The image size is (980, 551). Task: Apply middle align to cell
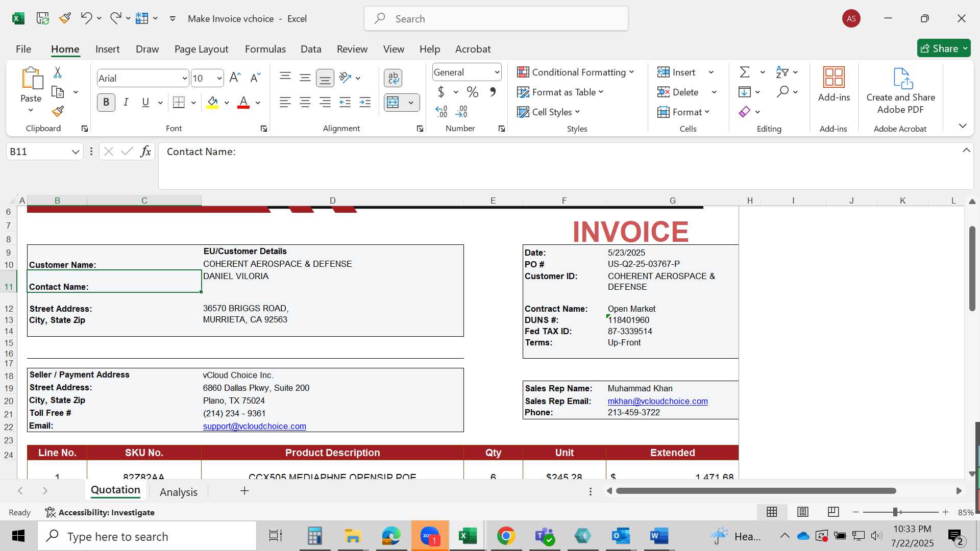point(305,78)
